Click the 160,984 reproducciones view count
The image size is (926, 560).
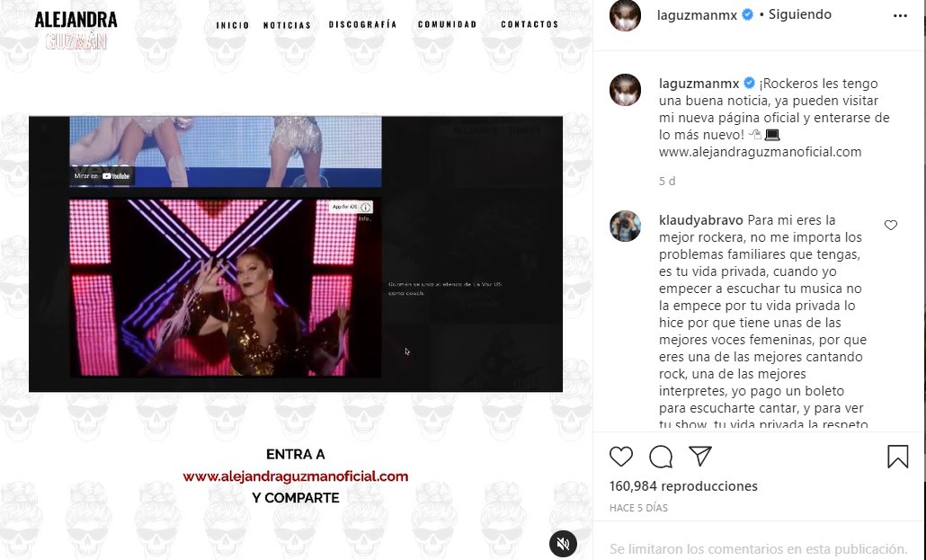click(683, 486)
